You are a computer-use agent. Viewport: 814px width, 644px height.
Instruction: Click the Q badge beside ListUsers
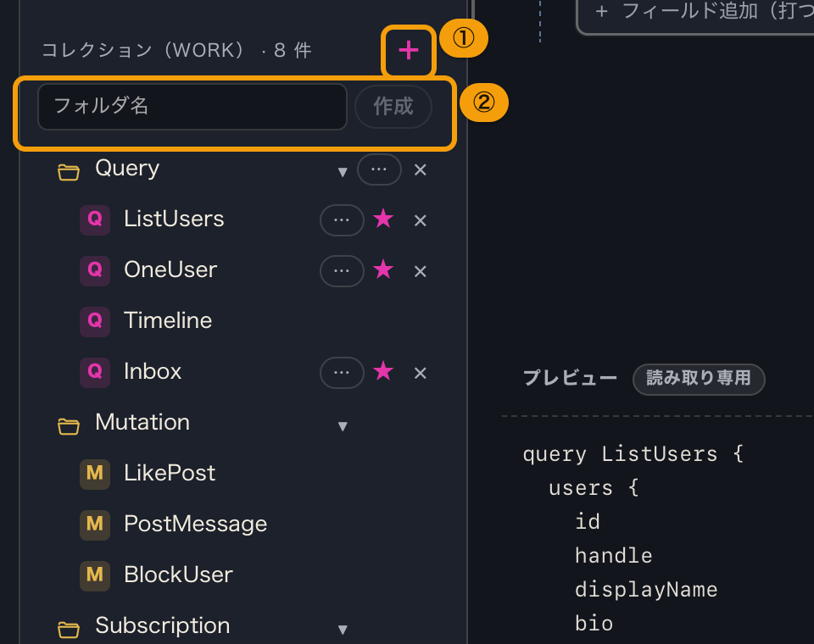94,219
